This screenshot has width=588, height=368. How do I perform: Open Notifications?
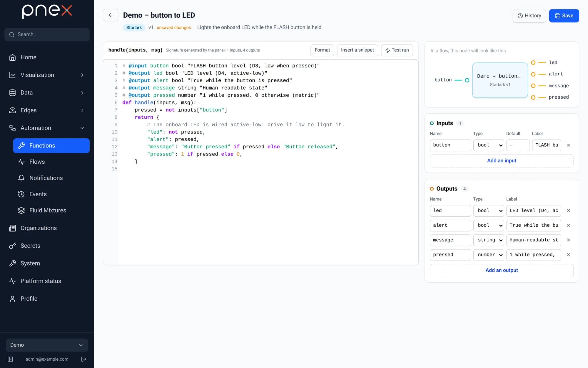pos(51,178)
